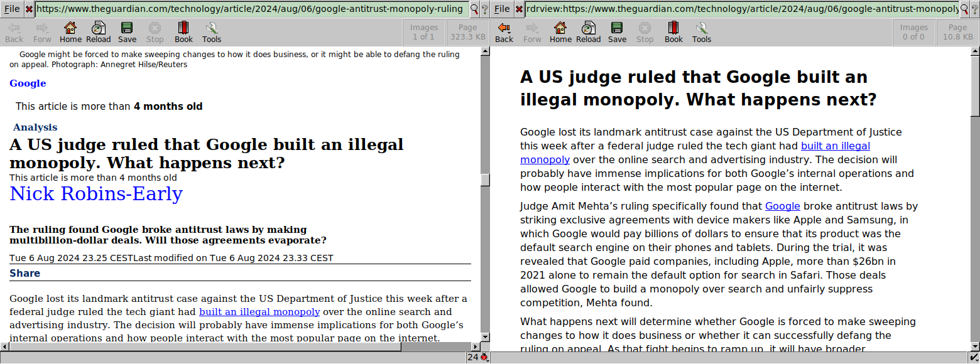The width and height of the screenshot is (980, 364).
Task: Click the right pane scrollbar down arrow
Action: coord(975,346)
